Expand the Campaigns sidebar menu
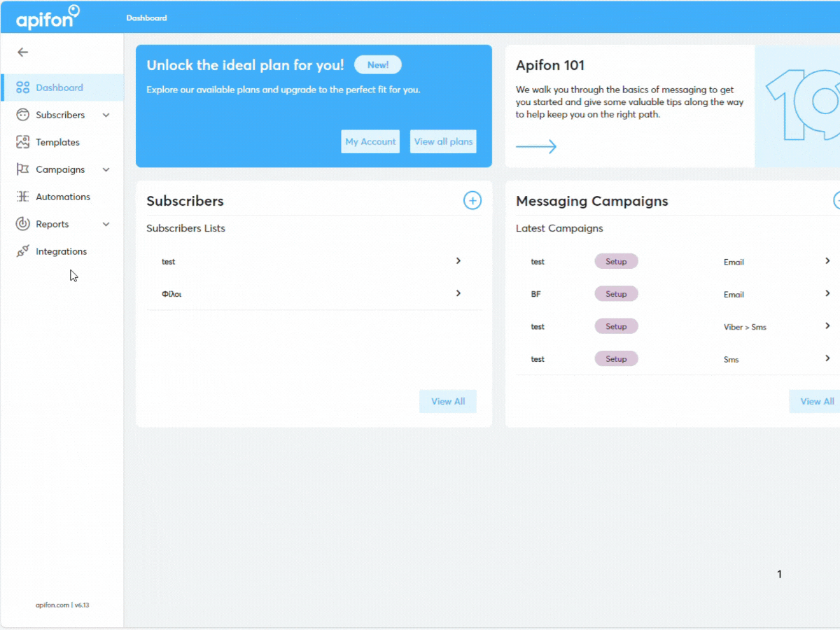 pyautogui.click(x=106, y=169)
